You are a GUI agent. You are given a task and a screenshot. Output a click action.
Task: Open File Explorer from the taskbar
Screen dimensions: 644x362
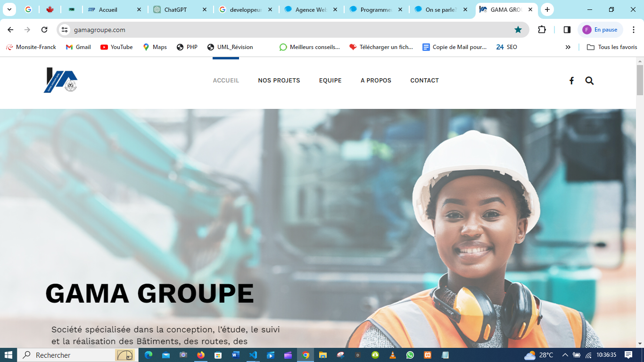coord(323,355)
